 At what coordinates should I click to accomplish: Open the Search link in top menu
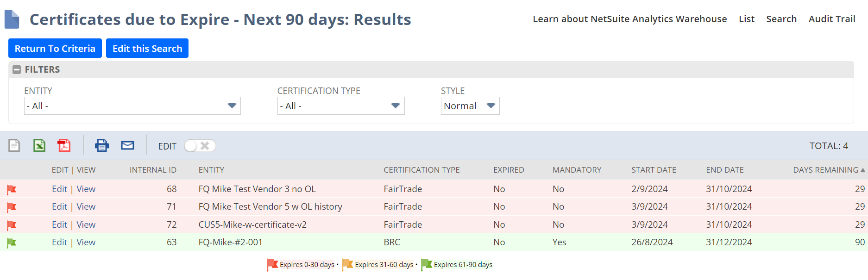781,19
